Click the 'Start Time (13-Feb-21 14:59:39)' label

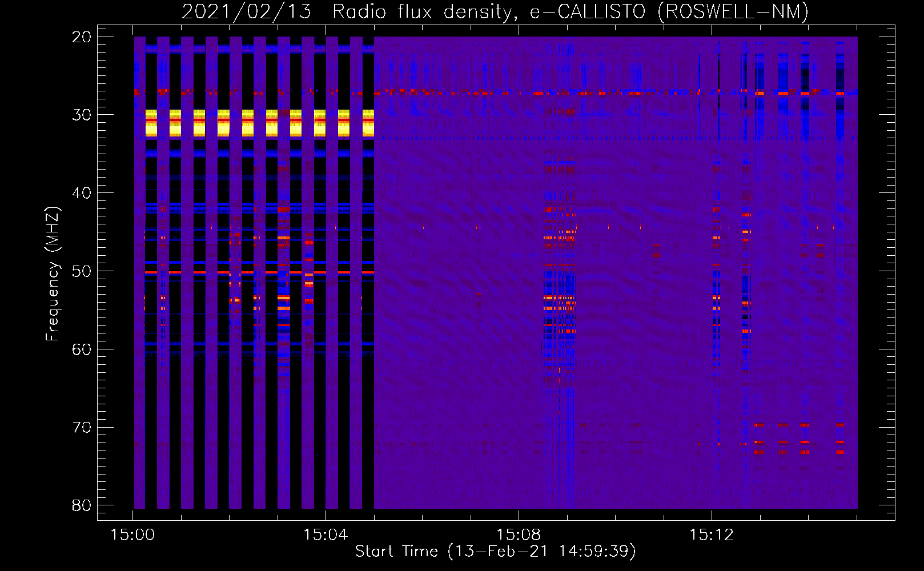point(495,552)
